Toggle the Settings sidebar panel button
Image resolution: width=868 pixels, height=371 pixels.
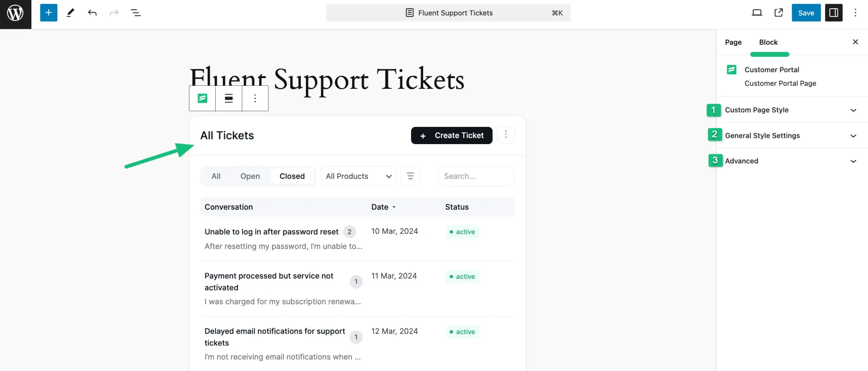tap(834, 13)
